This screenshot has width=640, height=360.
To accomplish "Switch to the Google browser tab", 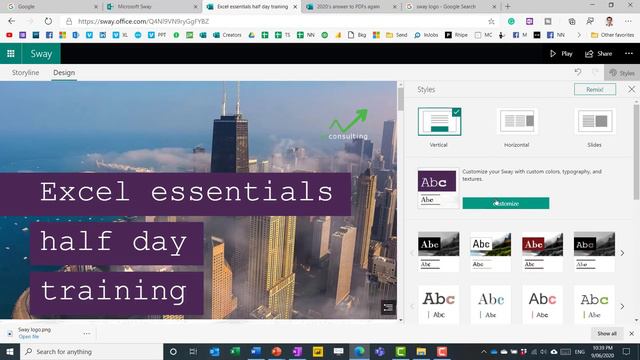I will [x=53, y=7].
